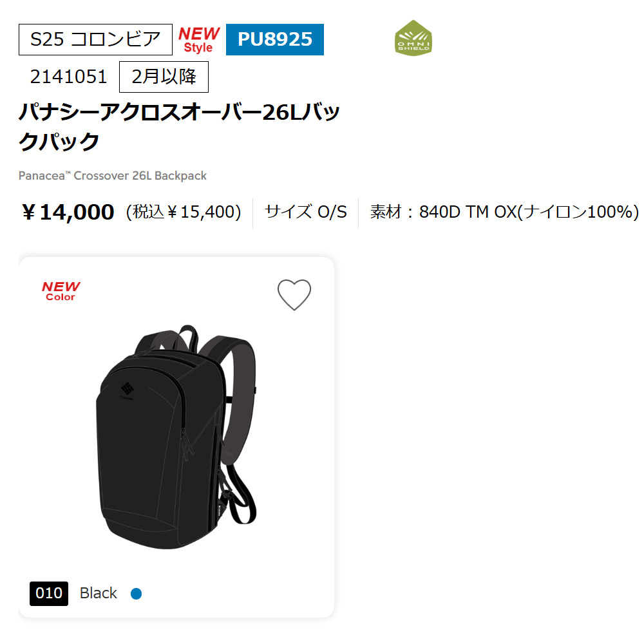The height and width of the screenshot is (644, 644).
Task: Click the Omni-Shield technology badge
Action: (413, 38)
